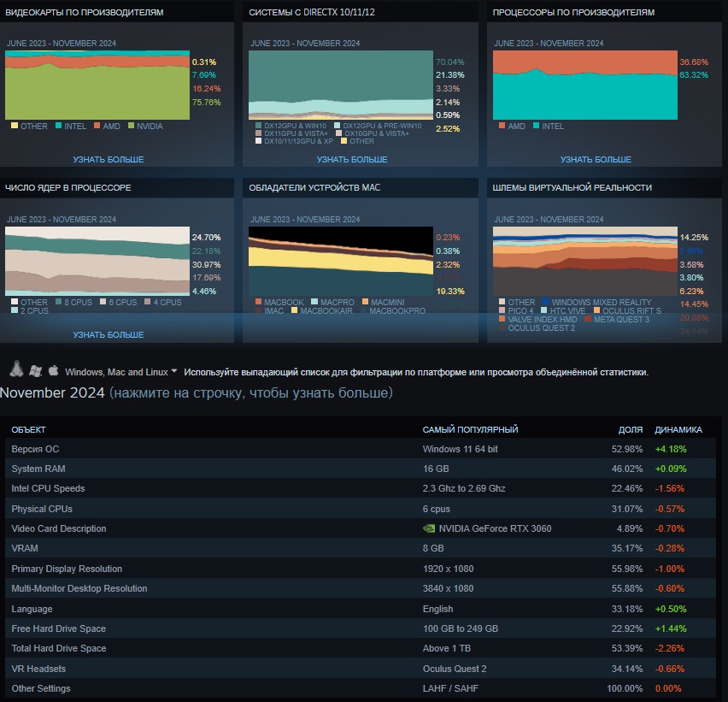Screen dimensions: 728x702
Task: Click the Windows logo platform icon
Action: 35,371
